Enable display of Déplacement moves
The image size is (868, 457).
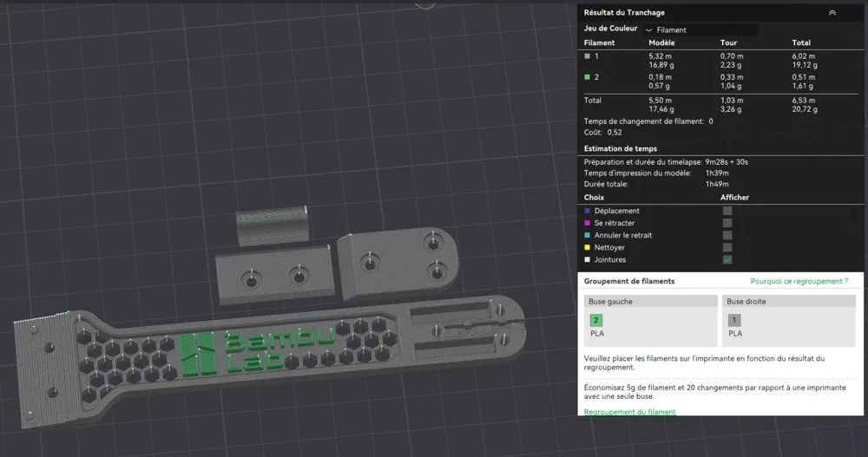pyautogui.click(x=727, y=211)
